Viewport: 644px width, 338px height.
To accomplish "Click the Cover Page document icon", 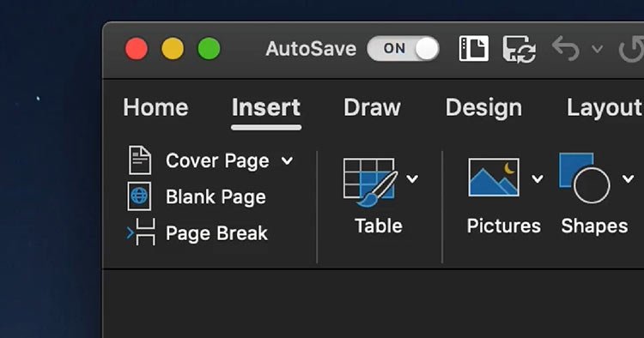I will (140, 160).
